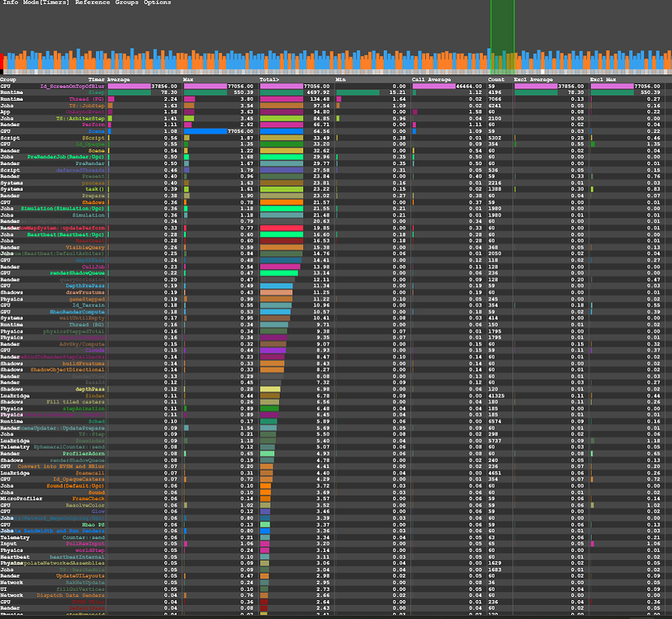Image resolution: width=672 pixels, height=619 pixels.
Task: Select the DepthPrePass timer
Action: [85, 286]
